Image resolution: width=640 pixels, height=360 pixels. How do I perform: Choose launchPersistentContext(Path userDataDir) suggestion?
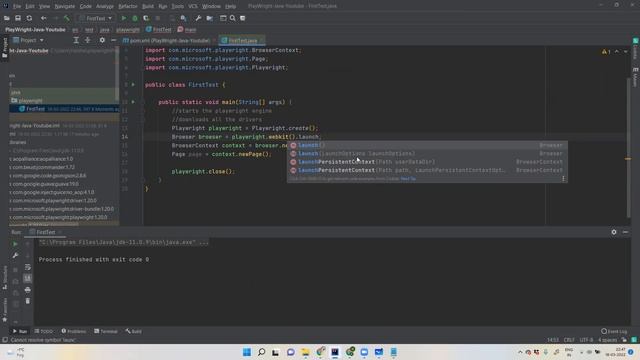coord(427,162)
